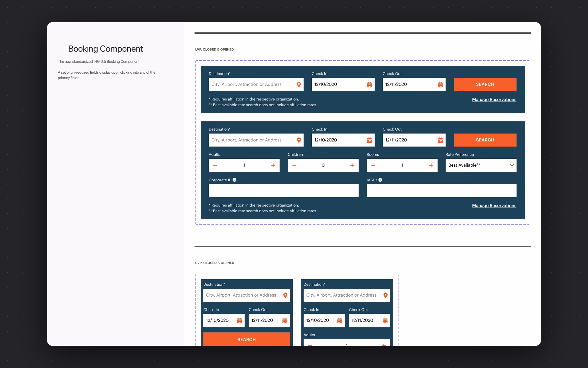Screen dimensions: 588x368
Task: Decrease Children count with minus icon
Action: pos(294,165)
